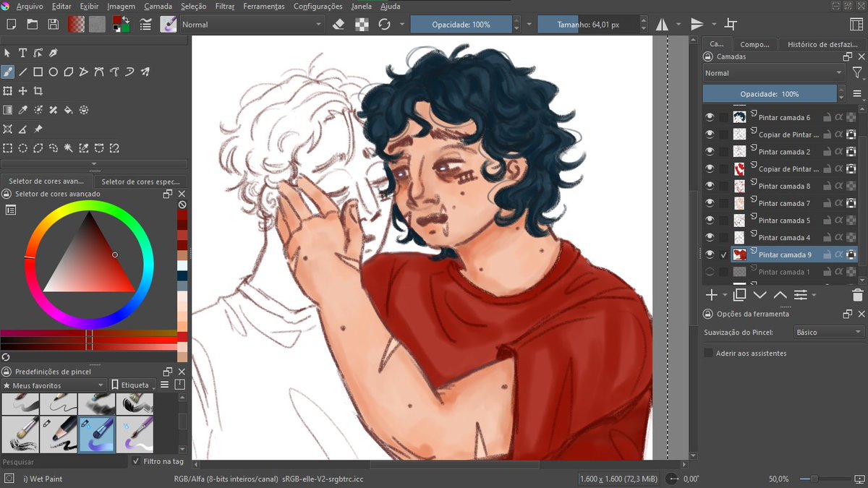868x488 pixels.
Task: Open the brush blending mode Normal dropdown
Action: tap(252, 24)
